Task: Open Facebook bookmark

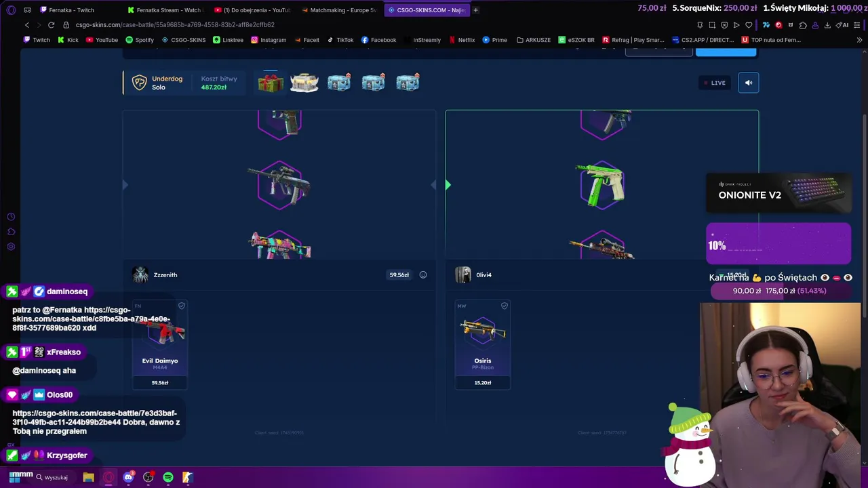Action: pos(378,40)
